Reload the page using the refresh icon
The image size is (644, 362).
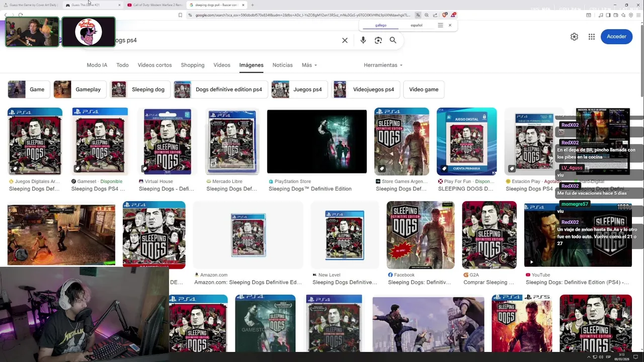click(x=20, y=15)
